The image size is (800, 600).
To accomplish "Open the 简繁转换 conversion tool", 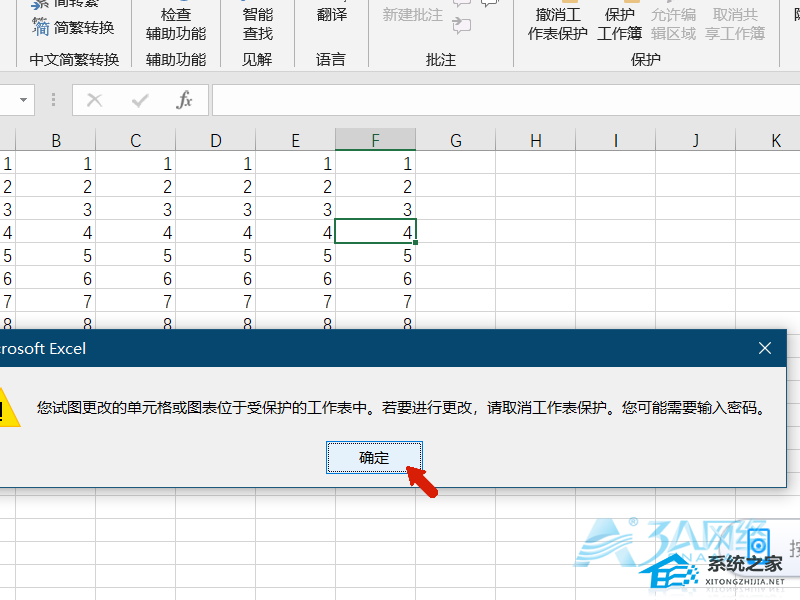I will (x=73, y=27).
